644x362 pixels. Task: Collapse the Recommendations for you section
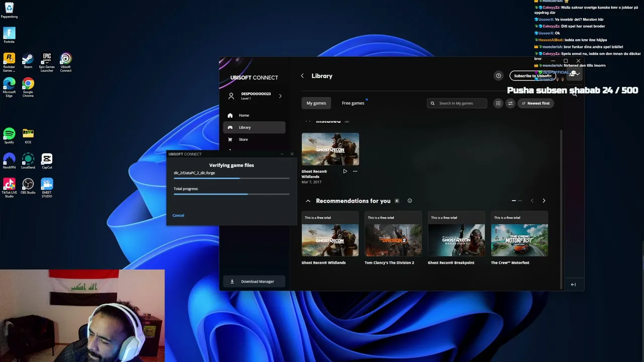[308, 201]
